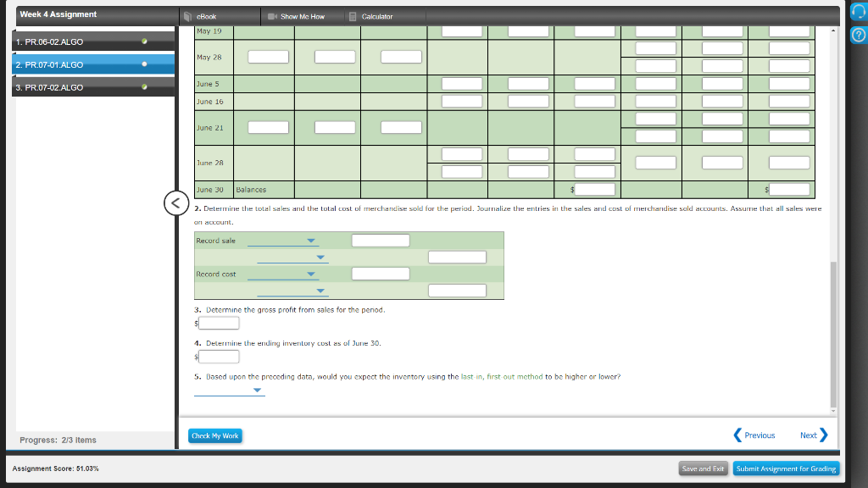Click the Show Me How video icon
This screenshot has width=868, height=488.
point(272,17)
